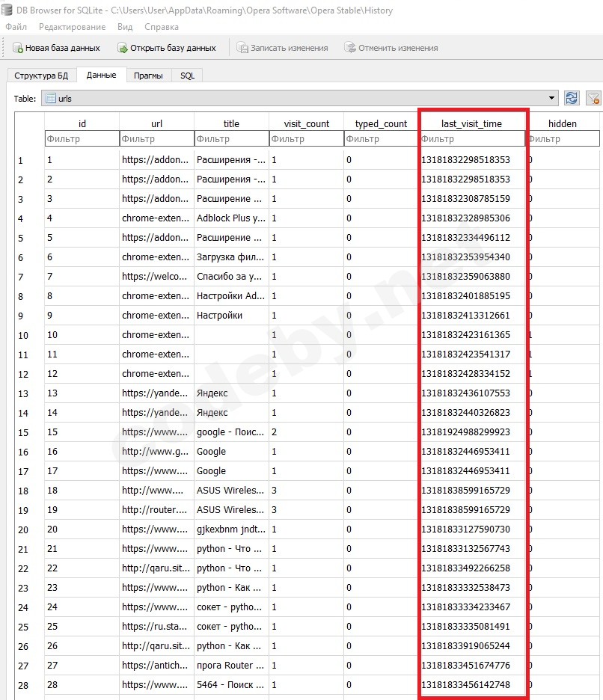Image resolution: width=603 pixels, height=700 pixels.
Task: Open the Справка menu
Action: [x=161, y=27]
